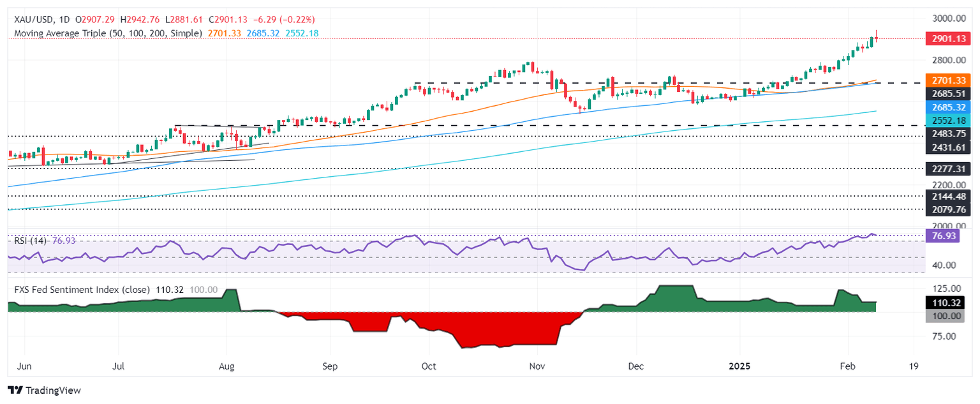The height and width of the screenshot is (404, 980).
Task: Select the blue 2685.32 price axis tag
Action: pyautogui.click(x=949, y=107)
